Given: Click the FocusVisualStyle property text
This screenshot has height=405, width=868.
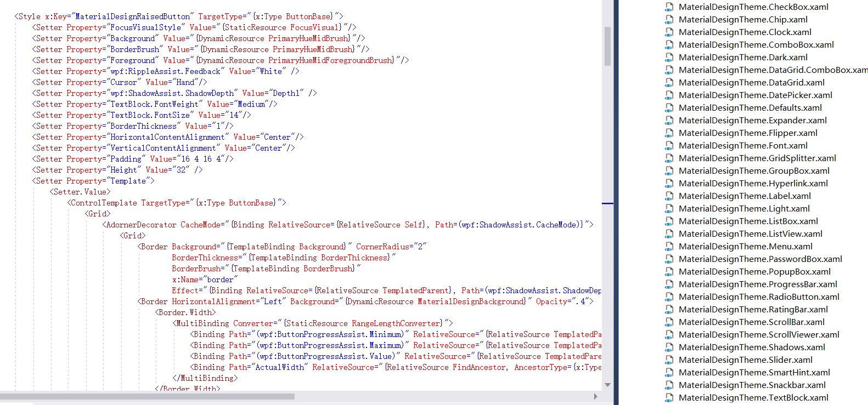Looking at the screenshot, I should point(145,27).
